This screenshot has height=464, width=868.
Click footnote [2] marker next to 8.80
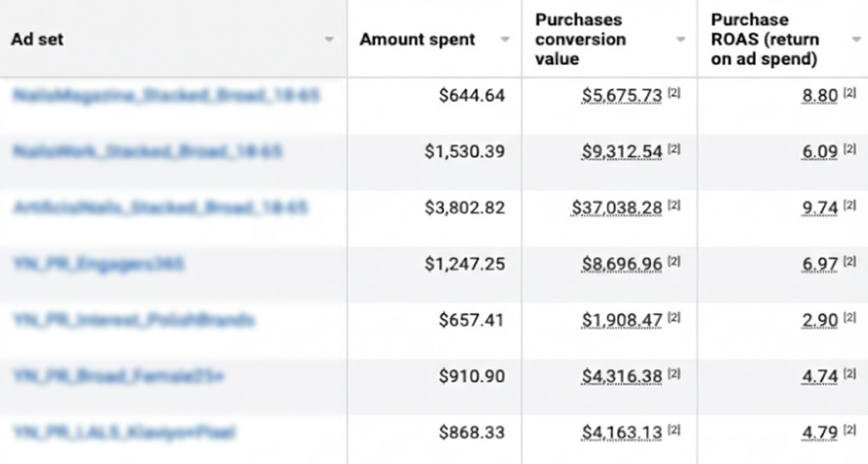849,93
